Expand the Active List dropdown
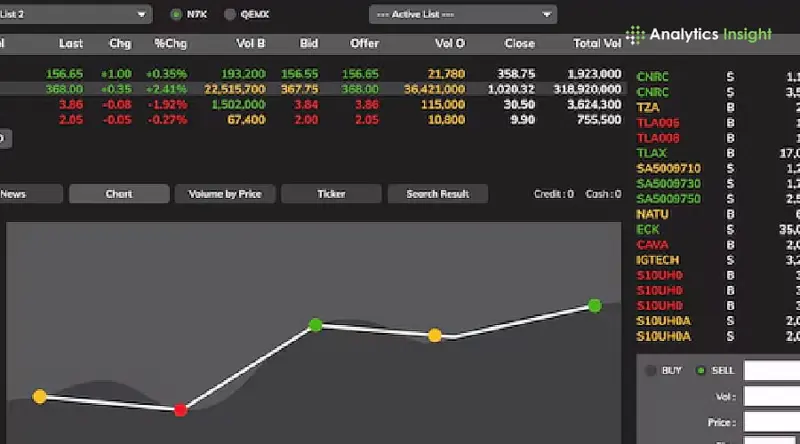800x444 pixels. (462, 15)
